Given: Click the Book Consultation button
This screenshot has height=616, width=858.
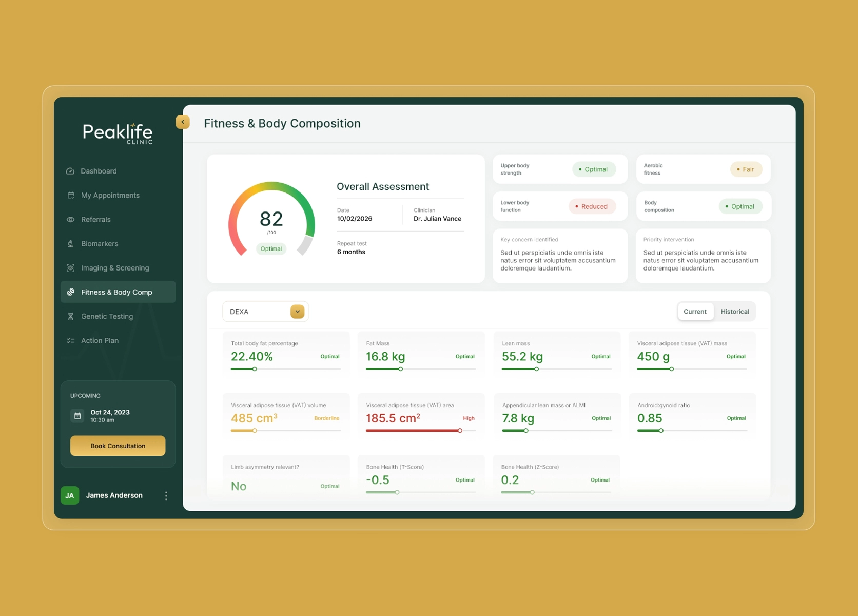Looking at the screenshot, I should [x=118, y=446].
